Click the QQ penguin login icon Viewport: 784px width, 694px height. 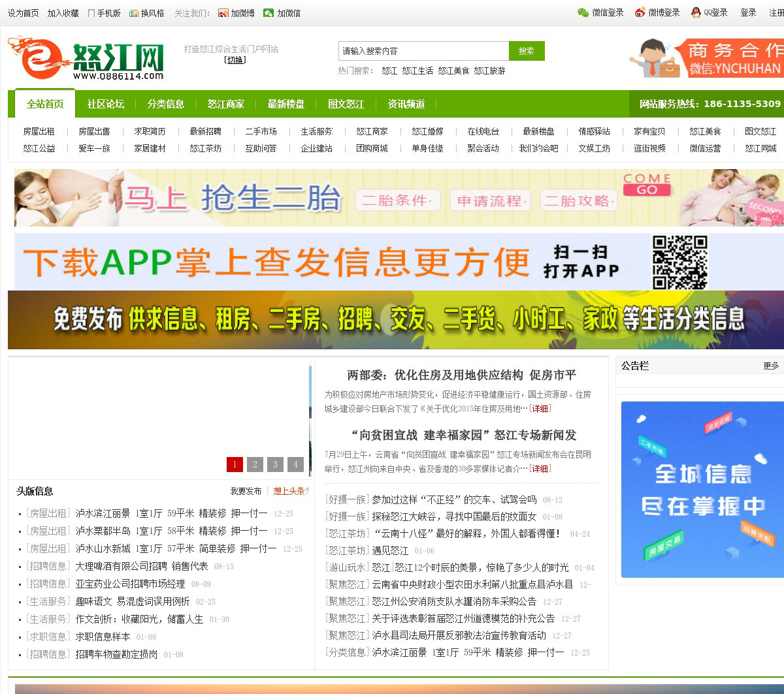[x=696, y=12]
